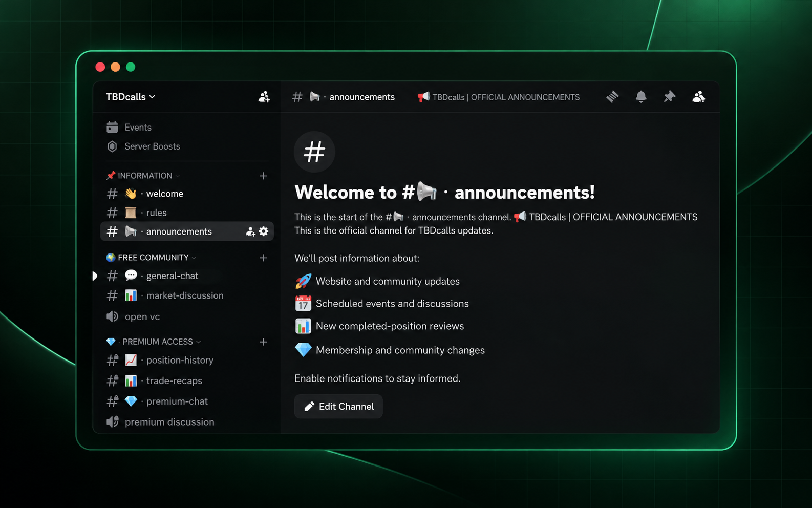Click the Edit Channel button

tap(338, 406)
